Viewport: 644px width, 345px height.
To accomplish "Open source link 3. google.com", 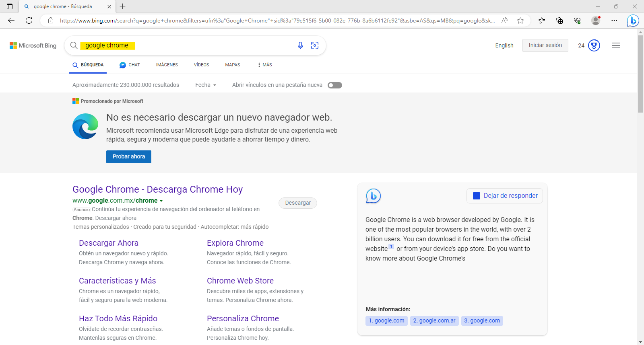I will coord(482,320).
